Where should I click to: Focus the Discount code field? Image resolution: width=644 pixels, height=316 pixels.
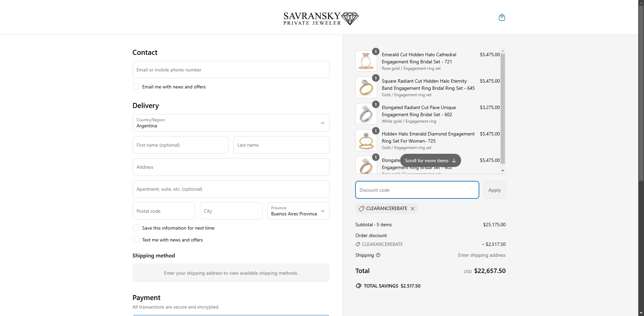click(x=417, y=190)
